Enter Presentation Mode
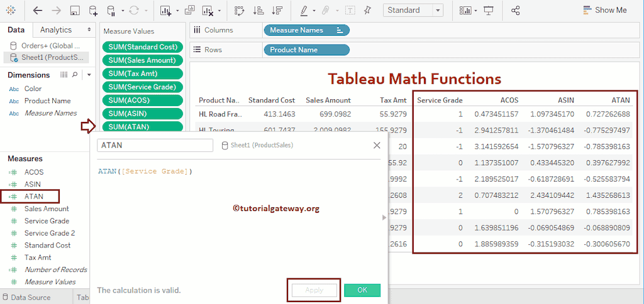Viewport: 644px width, 304px height. 488,10
